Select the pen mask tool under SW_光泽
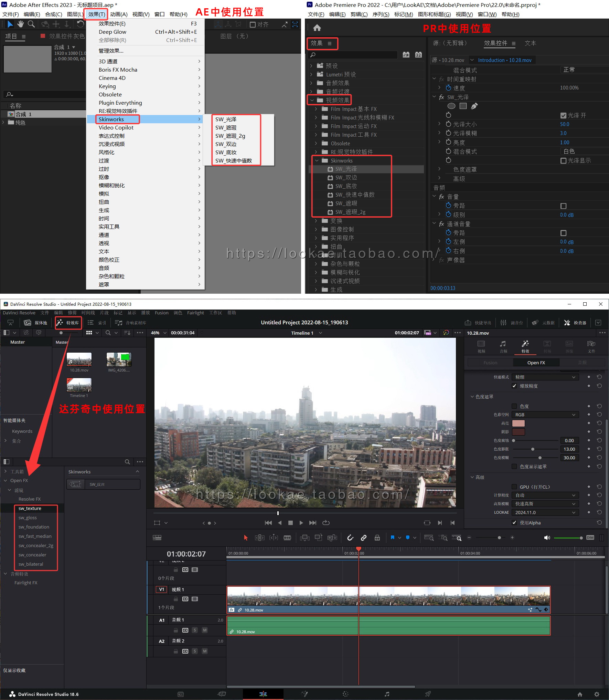 pos(474,106)
